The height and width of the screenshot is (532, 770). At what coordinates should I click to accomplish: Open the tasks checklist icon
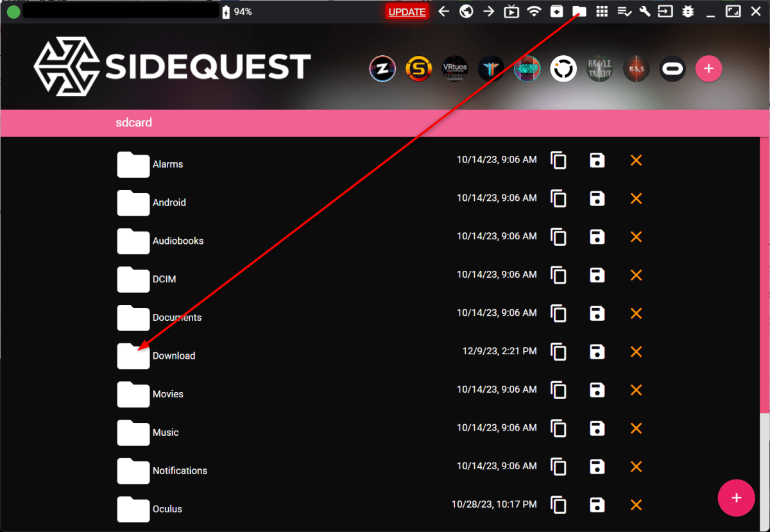click(x=624, y=12)
